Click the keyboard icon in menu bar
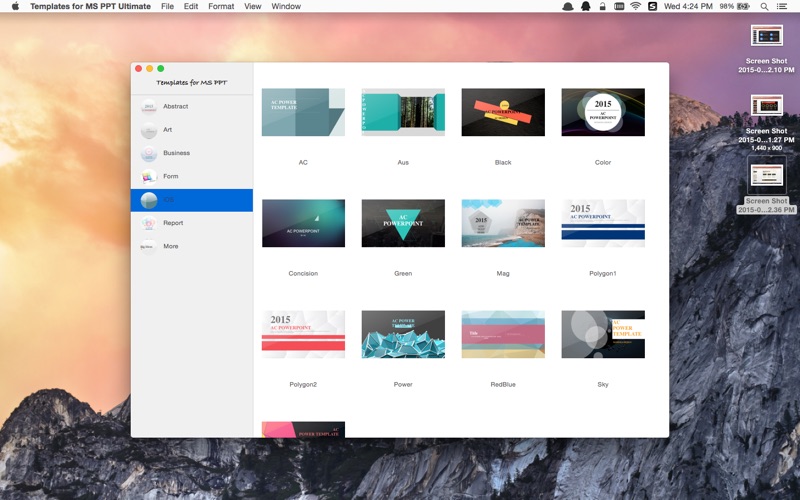800x500 pixels. click(619, 6)
